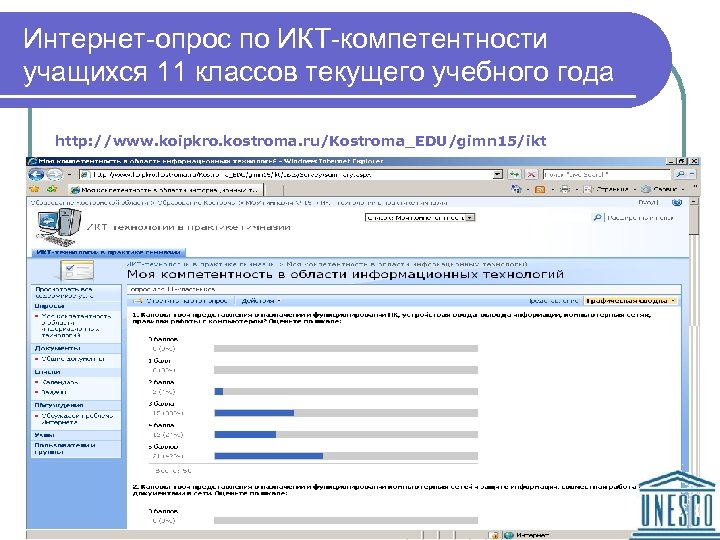Open the Моя компетентность survey link in the sidebar
The width and height of the screenshot is (720, 540).
coord(76,326)
